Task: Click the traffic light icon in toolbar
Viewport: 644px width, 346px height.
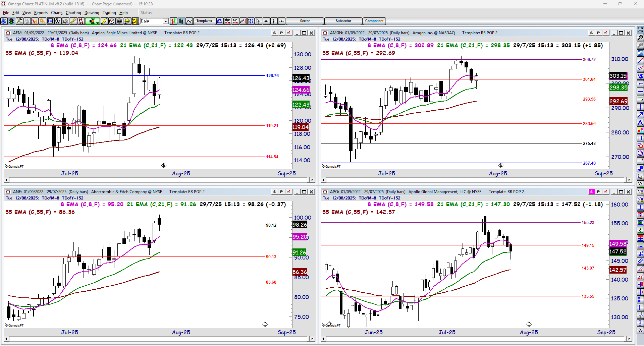Action: pyautogui.click(x=11, y=21)
